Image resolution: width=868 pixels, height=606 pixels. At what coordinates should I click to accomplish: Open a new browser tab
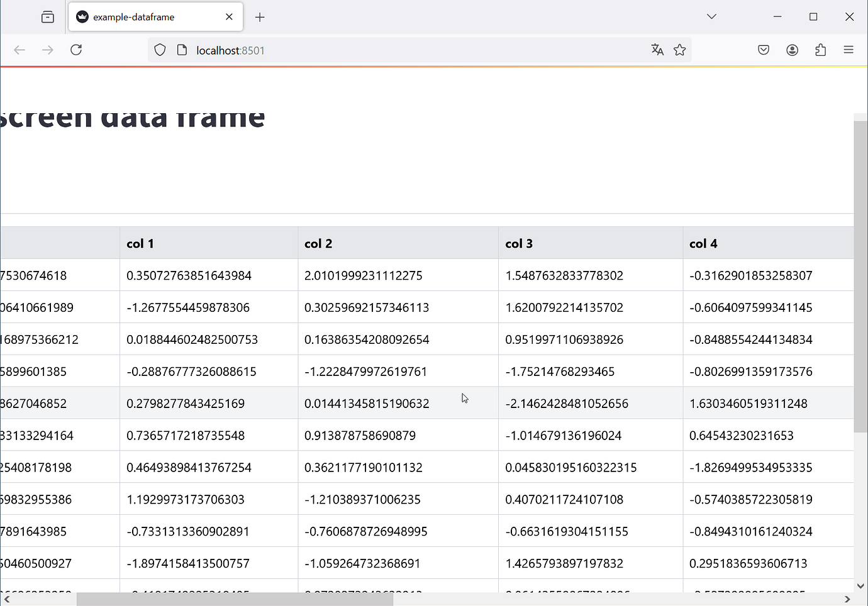click(x=260, y=17)
